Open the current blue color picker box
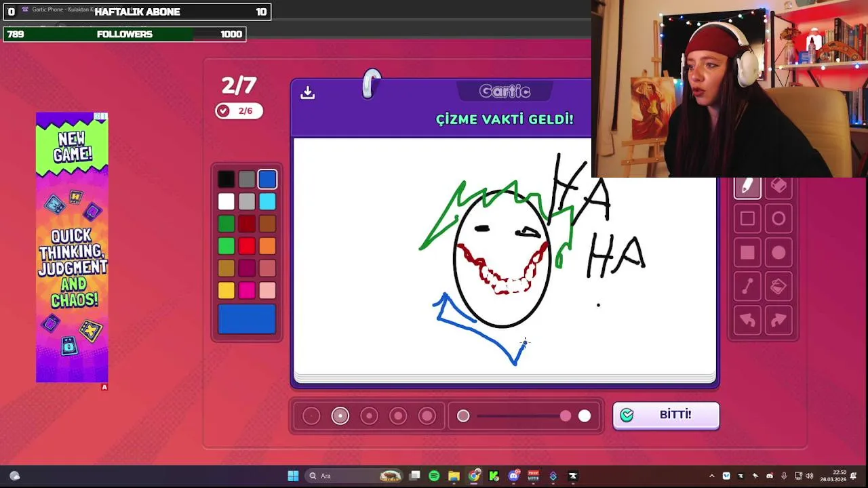This screenshot has width=868, height=488. pos(247,319)
